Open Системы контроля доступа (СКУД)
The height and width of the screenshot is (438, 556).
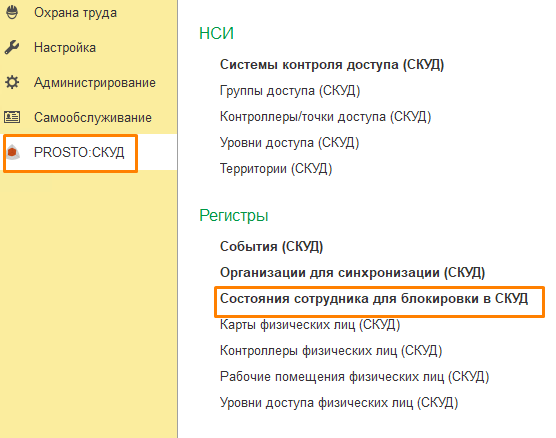click(x=332, y=65)
